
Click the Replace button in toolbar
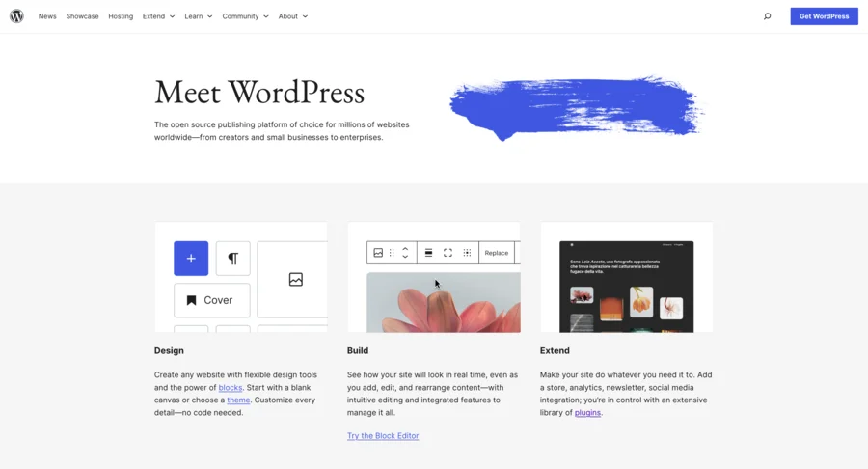(x=497, y=253)
